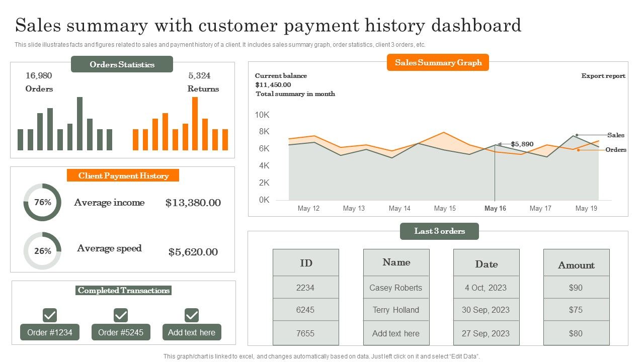Select Add text here cell in Name column
Image resolution: width=644 pixels, height=362 pixels.
tap(396, 333)
